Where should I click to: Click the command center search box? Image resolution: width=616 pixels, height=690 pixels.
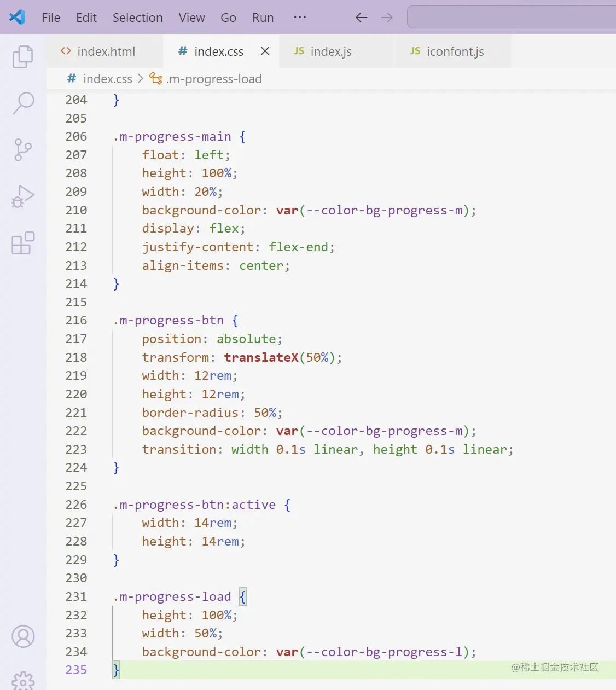pos(512,17)
